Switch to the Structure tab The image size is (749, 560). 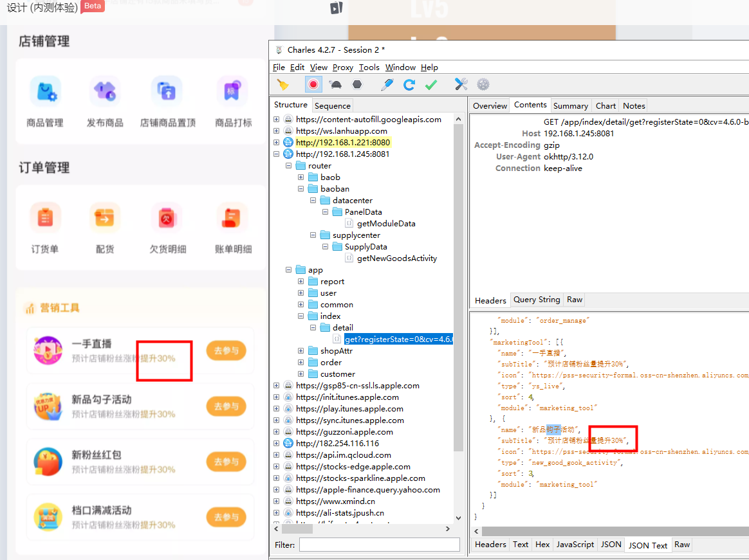click(x=290, y=105)
